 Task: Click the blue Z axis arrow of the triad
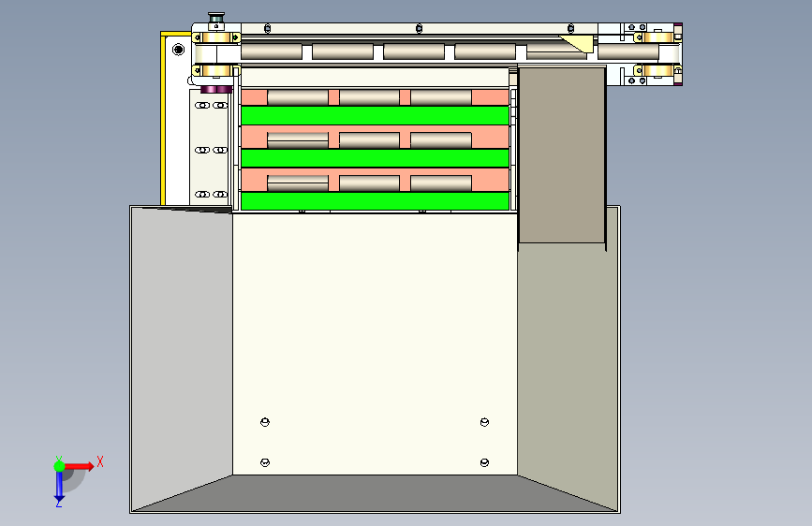click(59, 487)
